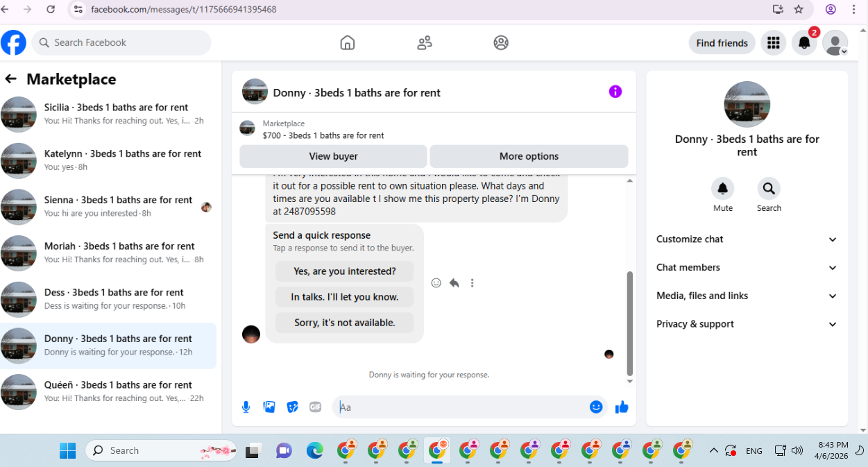Open Sicilia conversation in list
The width and height of the screenshot is (868, 467).
pyautogui.click(x=108, y=114)
